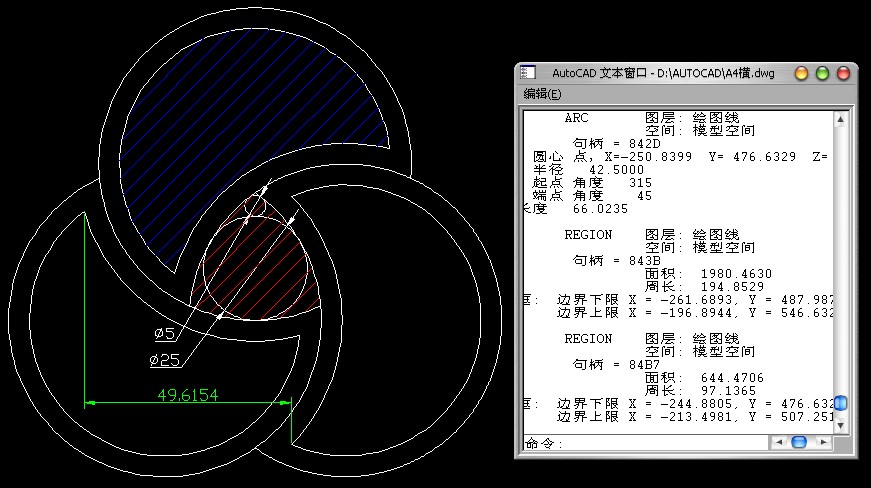
Task: Click the green dimension text 49.6154
Action: 188,395
